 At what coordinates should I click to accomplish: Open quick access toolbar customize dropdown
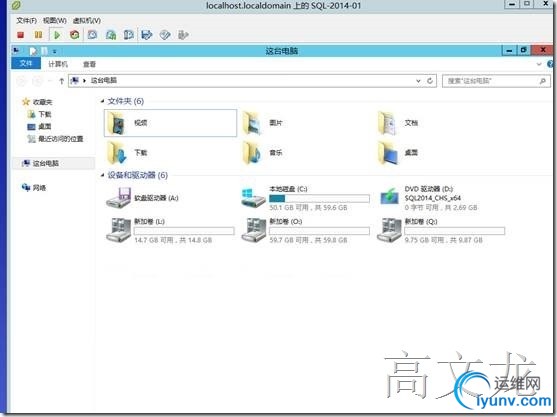click(54, 52)
